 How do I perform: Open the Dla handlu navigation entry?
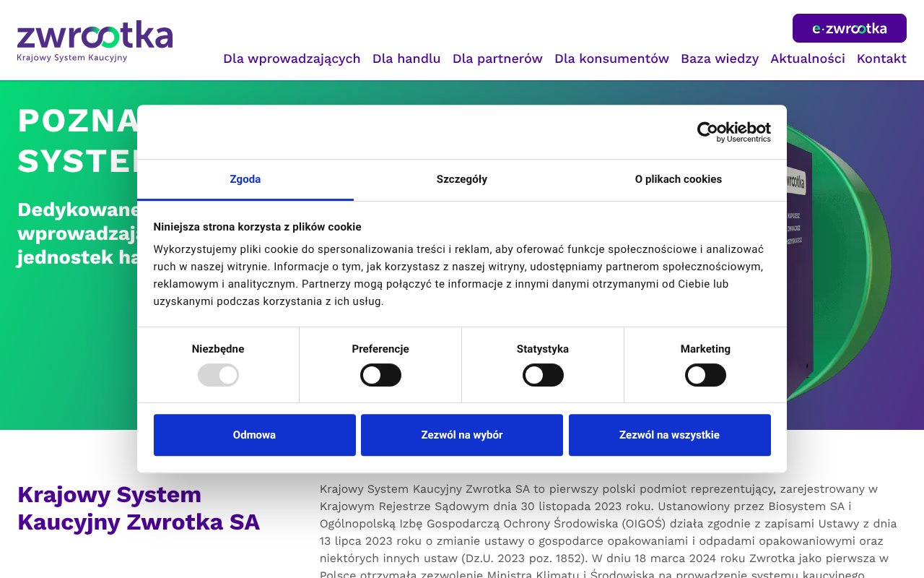pos(406,59)
